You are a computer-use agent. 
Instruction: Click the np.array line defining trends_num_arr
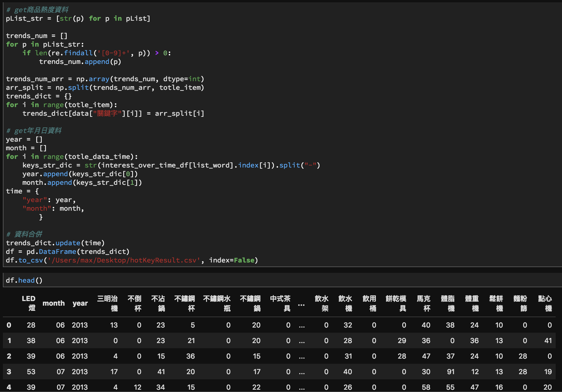pos(105,79)
